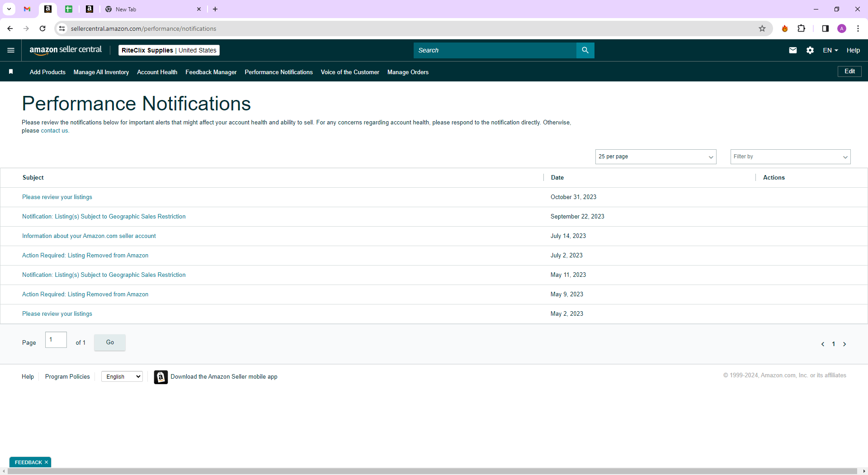Click the FEEDBACK button

[28, 462]
